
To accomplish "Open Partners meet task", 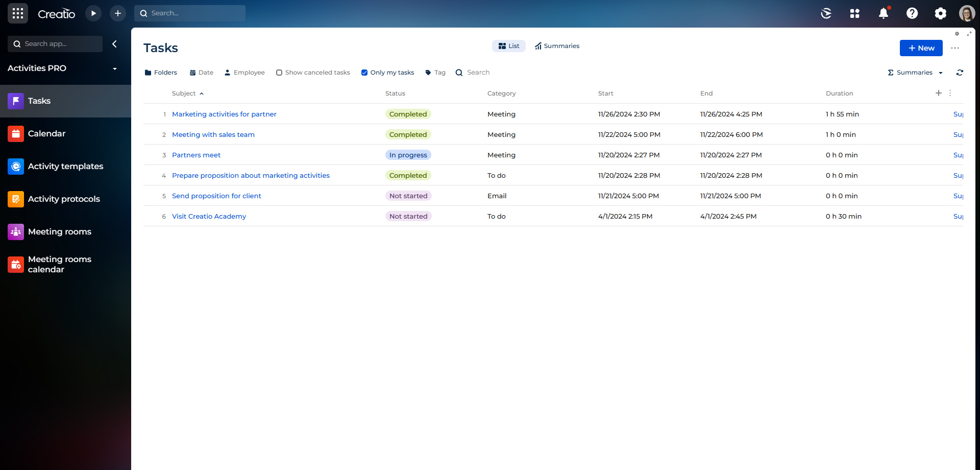I will pos(196,155).
